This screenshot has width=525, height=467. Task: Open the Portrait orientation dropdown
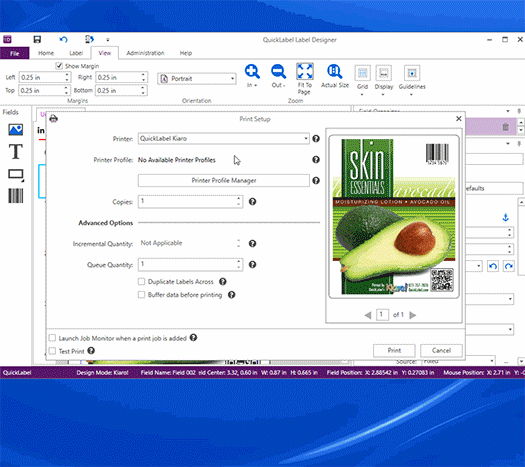[x=197, y=79]
